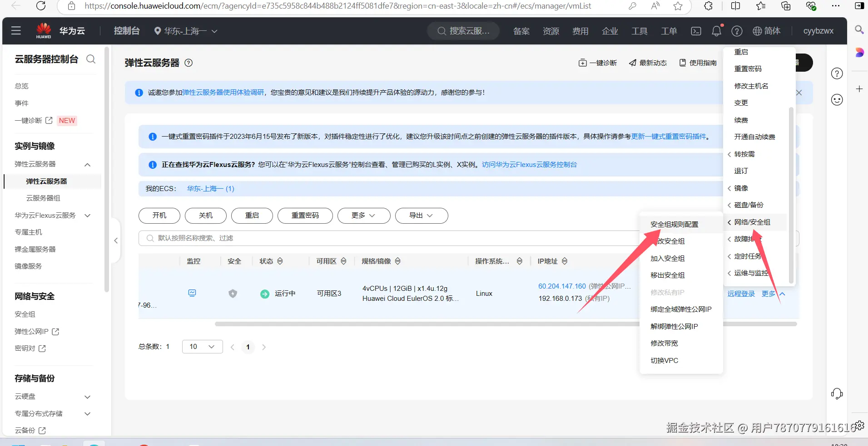Image resolution: width=868 pixels, height=446 pixels.
Task: Select 修改主机名 in the more menu
Action: tap(751, 86)
